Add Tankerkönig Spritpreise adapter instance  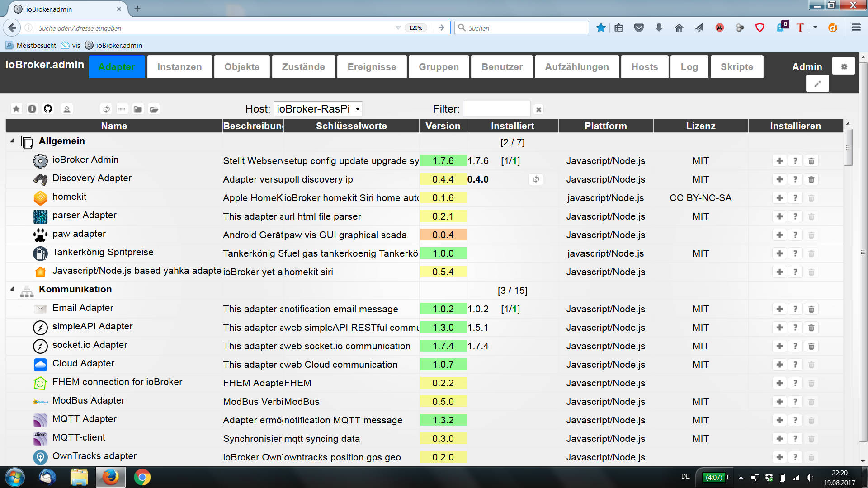click(x=779, y=253)
